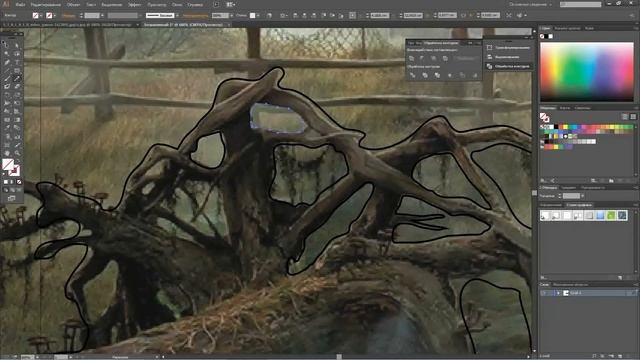Viewport: 640px width, 360px height.
Task: Switch swatches to thumbnail view button
Action: [x=633, y=117]
